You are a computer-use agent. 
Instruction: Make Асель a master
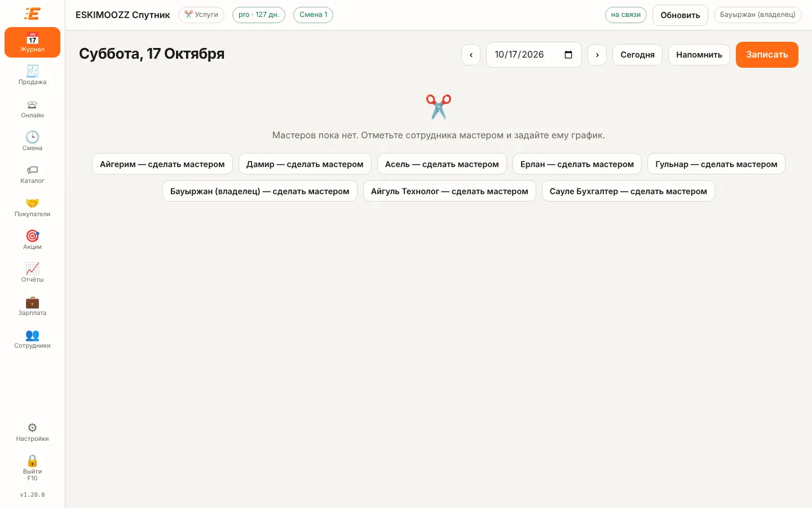(442, 164)
